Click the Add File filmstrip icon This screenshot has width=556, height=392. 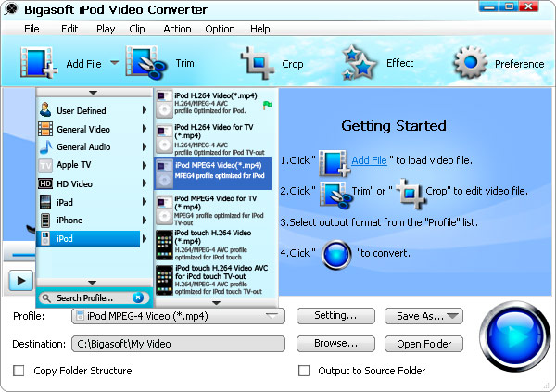(x=38, y=63)
